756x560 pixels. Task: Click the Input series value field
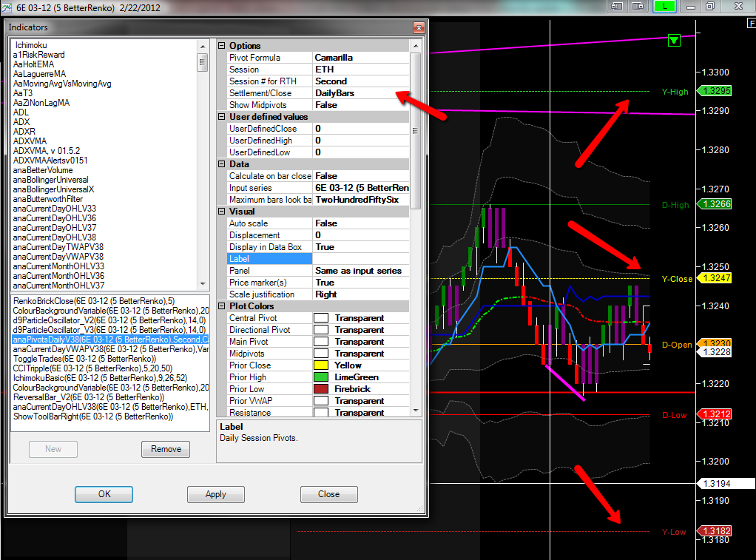(361, 188)
